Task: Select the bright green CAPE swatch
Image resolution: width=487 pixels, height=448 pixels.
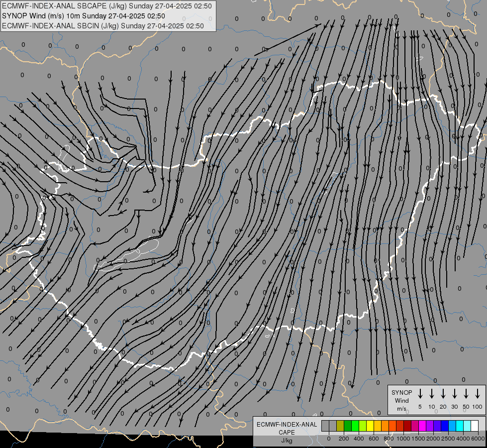Action: point(355,426)
